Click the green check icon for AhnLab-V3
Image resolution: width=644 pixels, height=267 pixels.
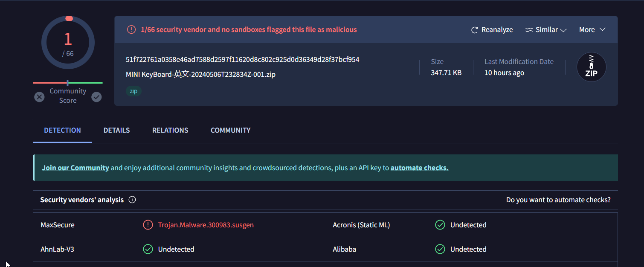[x=148, y=249]
